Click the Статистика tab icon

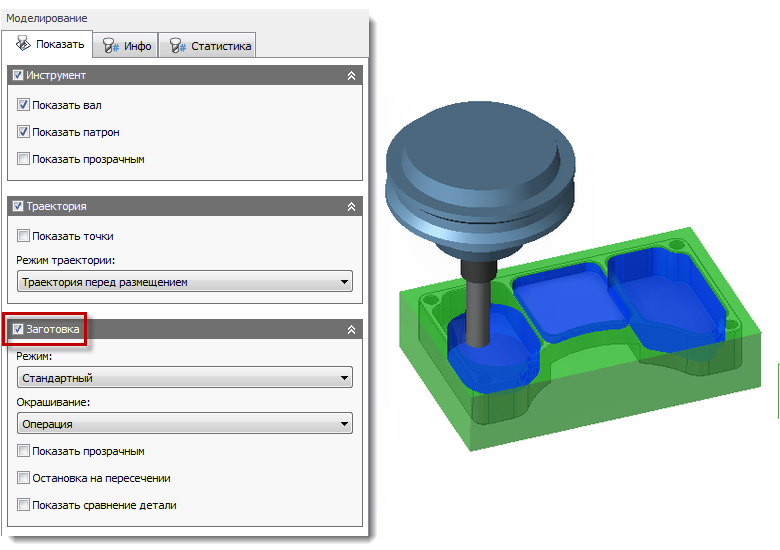[x=177, y=46]
